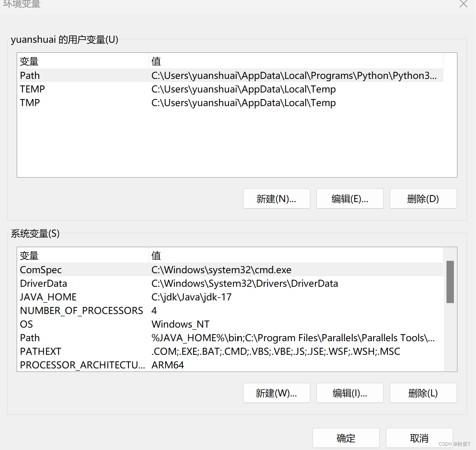Click the Windows_NT value cell
The image size is (476, 450).
181,324
